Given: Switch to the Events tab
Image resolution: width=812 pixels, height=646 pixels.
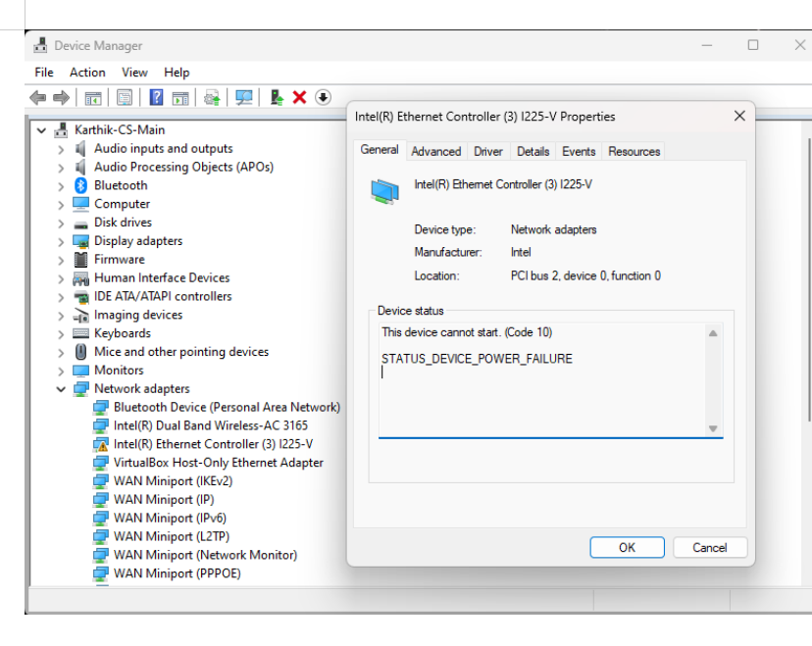Looking at the screenshot, I should tap(579, 151).
